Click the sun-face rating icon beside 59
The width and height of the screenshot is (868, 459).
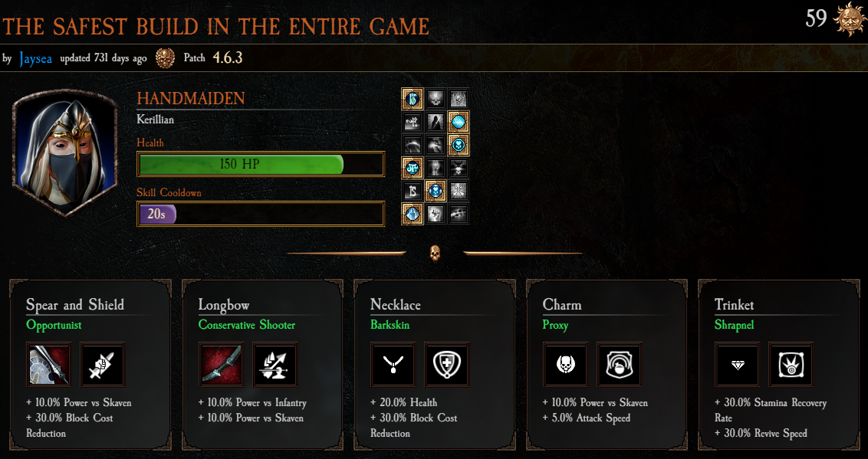(850, 19)
